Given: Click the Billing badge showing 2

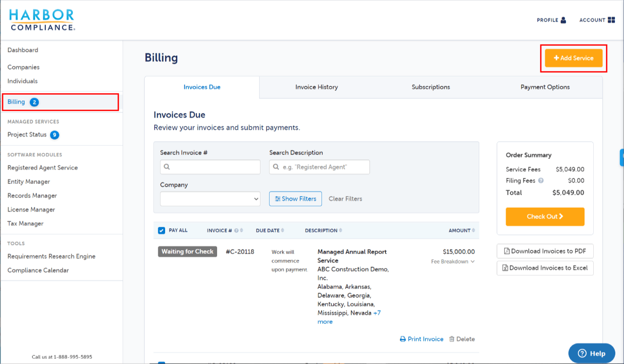Looking at the screenshot, I should coord(34,102).
